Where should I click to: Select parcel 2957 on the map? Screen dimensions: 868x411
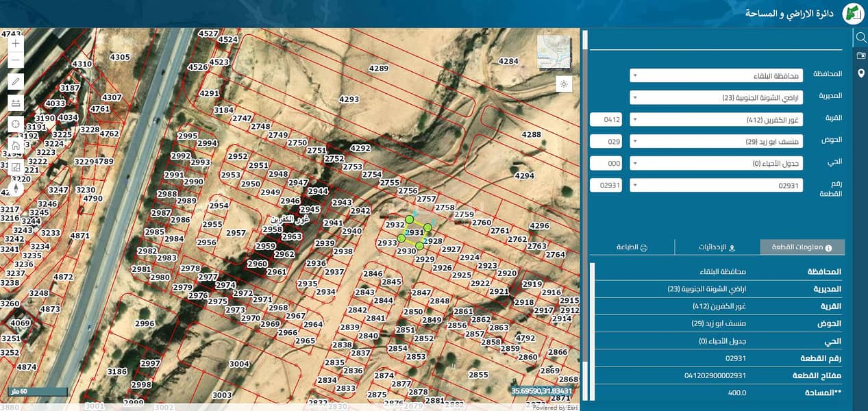point(236,233)
